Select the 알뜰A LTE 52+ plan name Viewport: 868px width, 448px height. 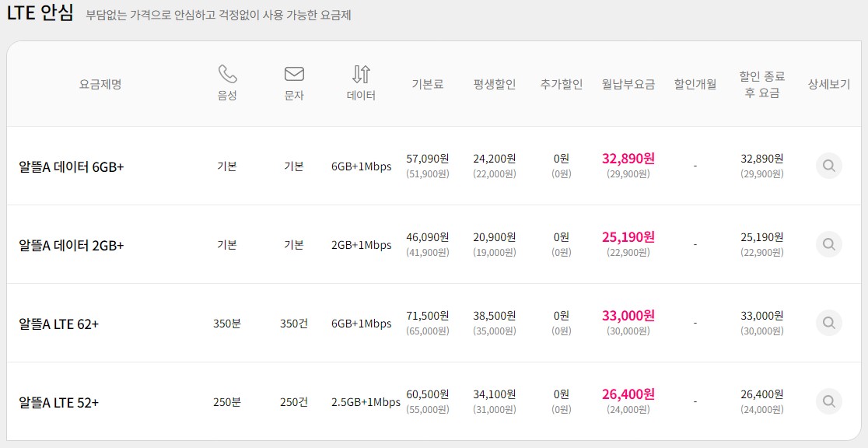click(58, 402)
